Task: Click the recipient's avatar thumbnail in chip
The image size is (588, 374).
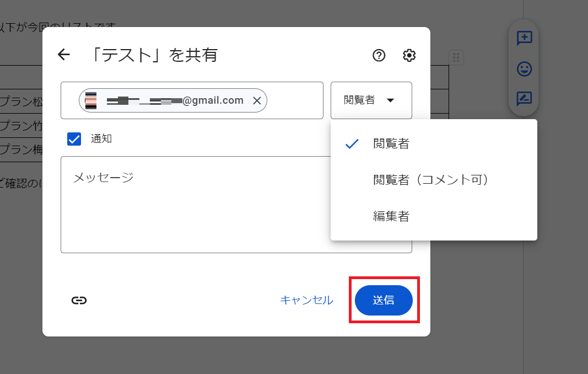Action: (91, 100)
